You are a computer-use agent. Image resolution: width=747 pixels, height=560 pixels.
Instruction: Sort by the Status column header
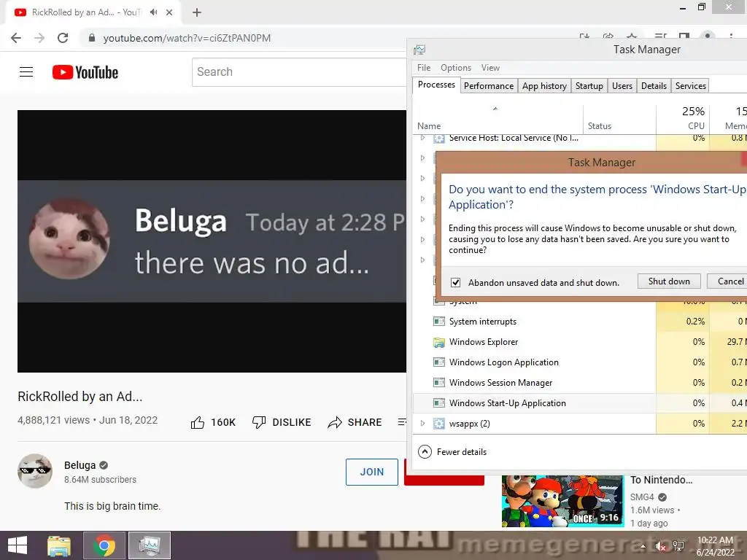pyautogui.click(x=619, y=118)
